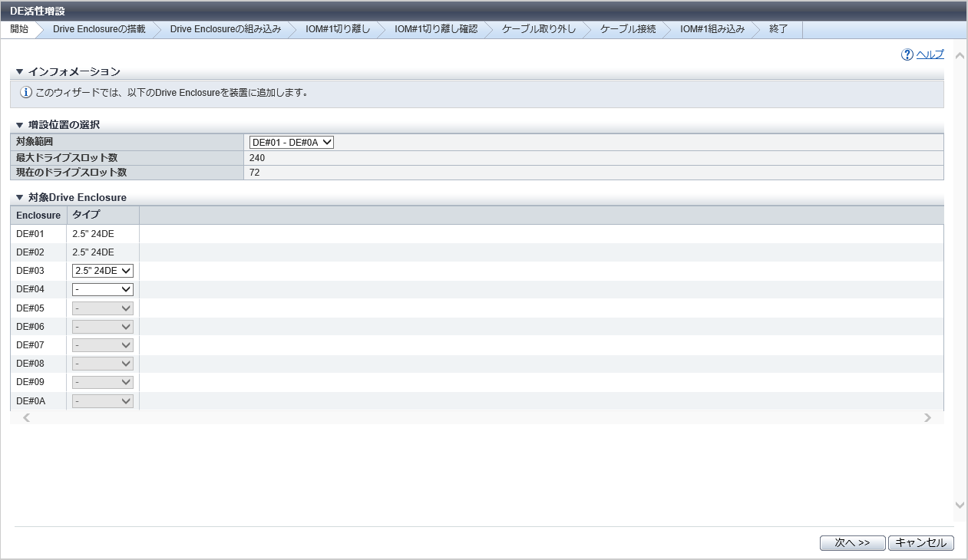
Task: Click the help question mark icon
Action: click(907, 54)
